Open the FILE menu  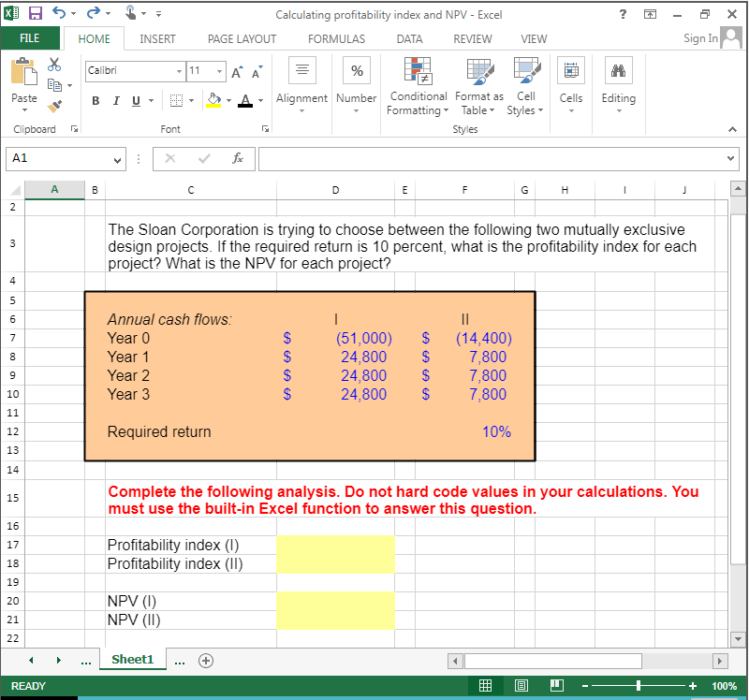tap(31, 38)
